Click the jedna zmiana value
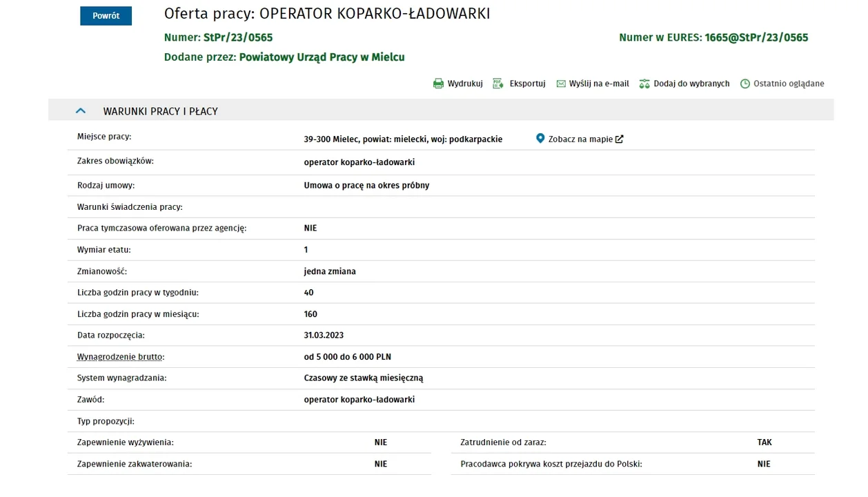Screen dimensions: 868x497 (330, 271)
